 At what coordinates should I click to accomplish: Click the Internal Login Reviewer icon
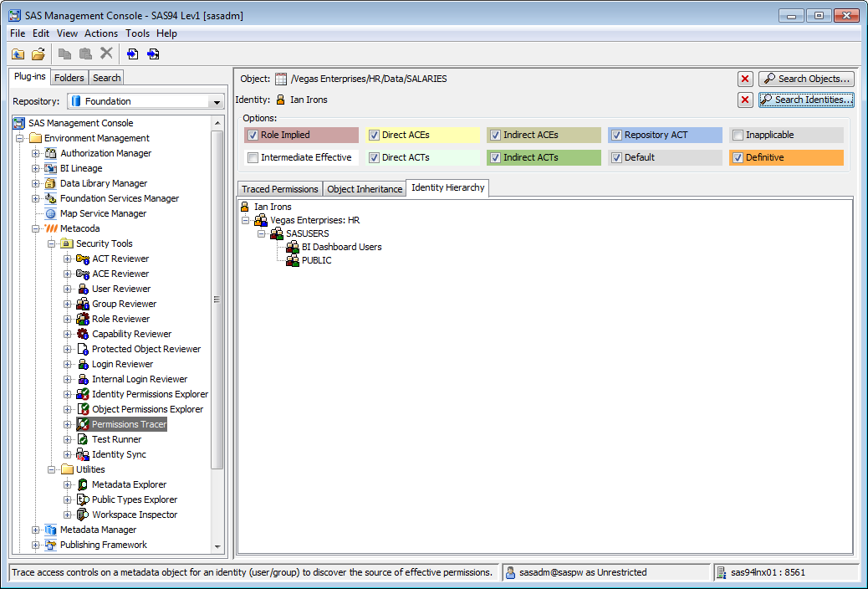(x=83, y=379)
